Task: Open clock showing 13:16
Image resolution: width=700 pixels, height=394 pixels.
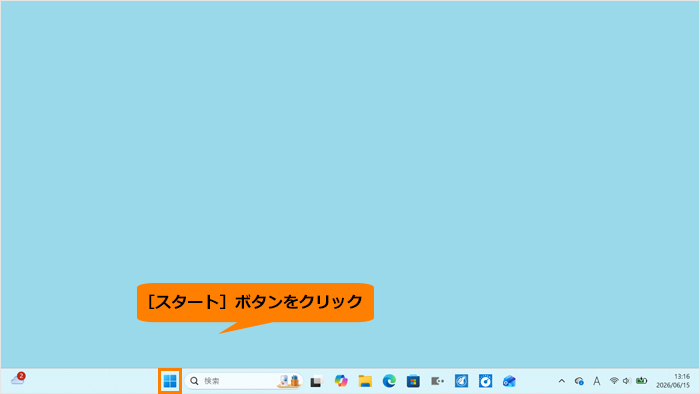Action: pyautogui.click(x=673, y=381)
